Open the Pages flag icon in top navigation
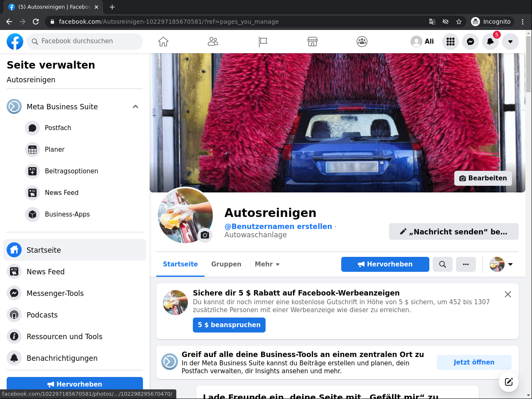Viewport: 532px width, 399px height. tap(263, 42)
